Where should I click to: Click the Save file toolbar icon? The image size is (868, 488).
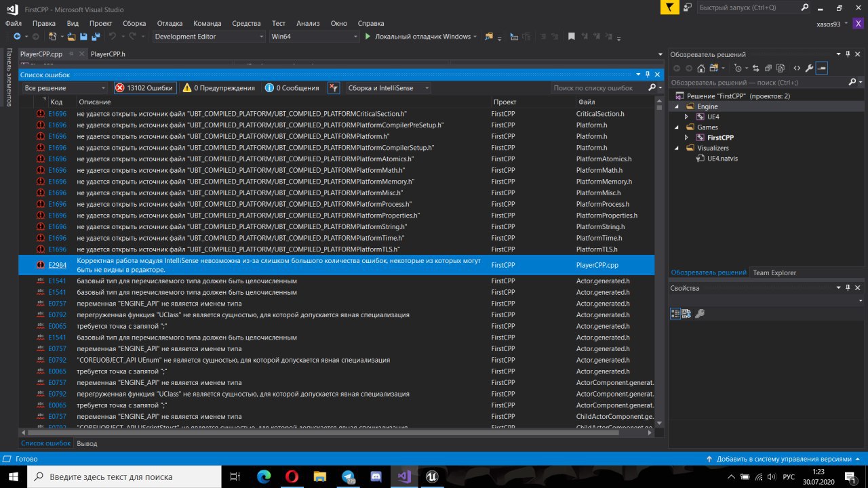[x=84, y=37]
